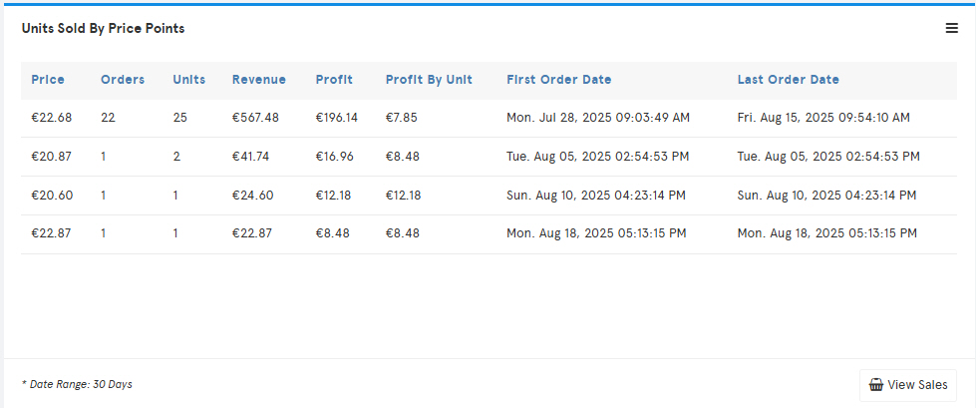This screenshot has height=408, width=980.
Task: Sort table by Price column header
Action: click(48, 80)
